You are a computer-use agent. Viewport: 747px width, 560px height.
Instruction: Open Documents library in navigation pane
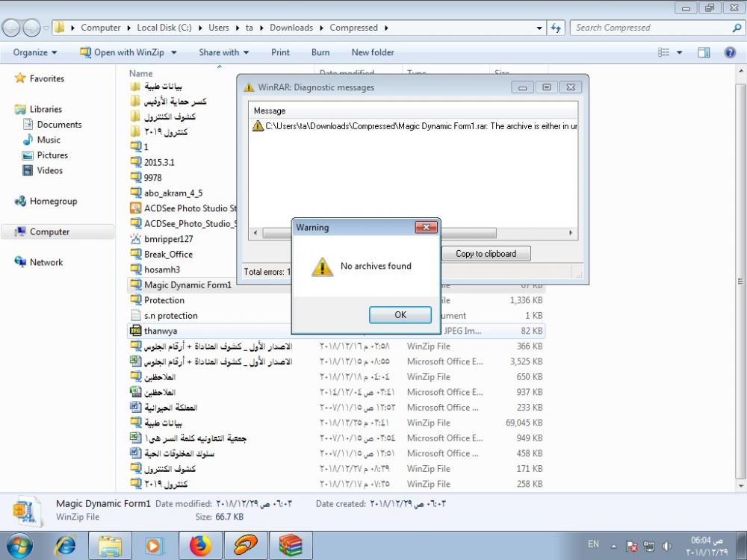click(x=59, y=124)
